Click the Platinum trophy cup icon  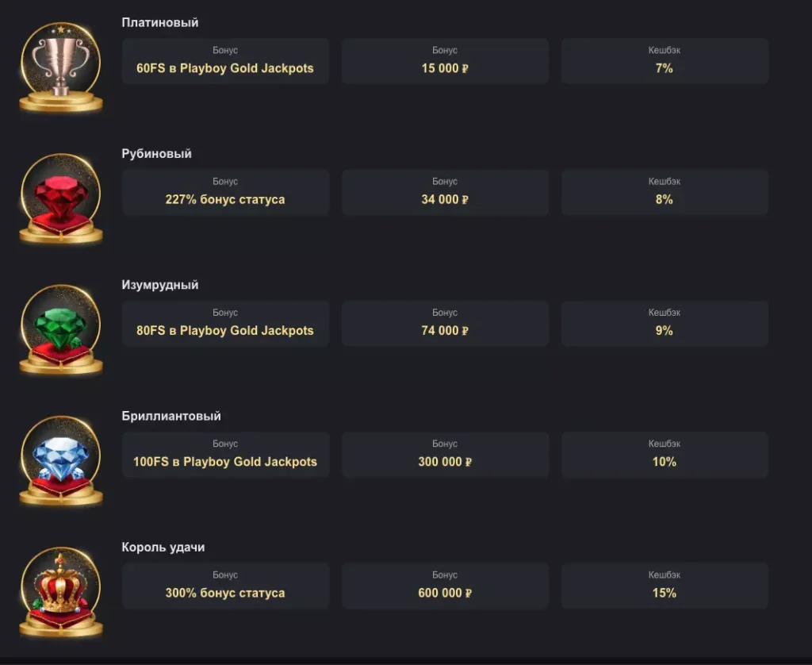[x=60, y=67]
